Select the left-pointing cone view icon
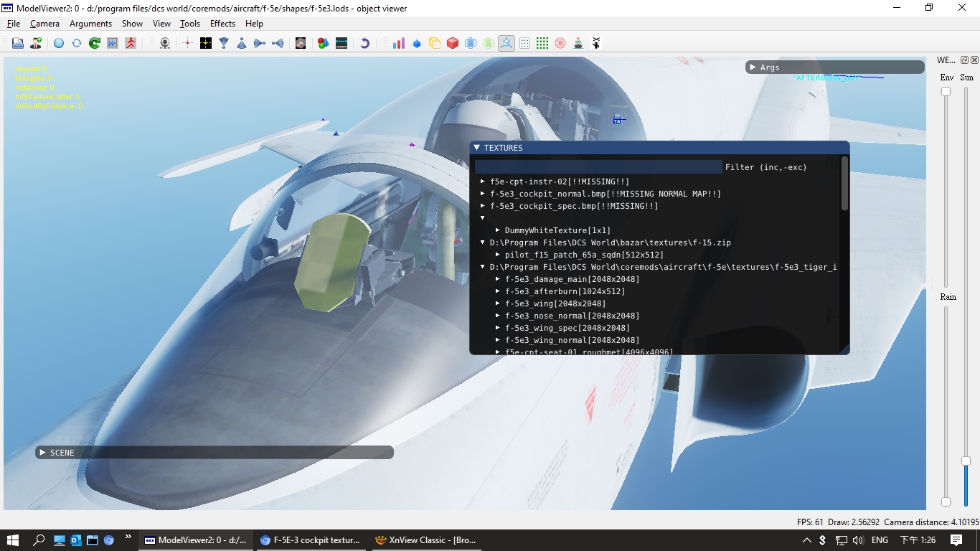Image resolution: width=980 pixels, height=551 pixels. click(278, 43)
